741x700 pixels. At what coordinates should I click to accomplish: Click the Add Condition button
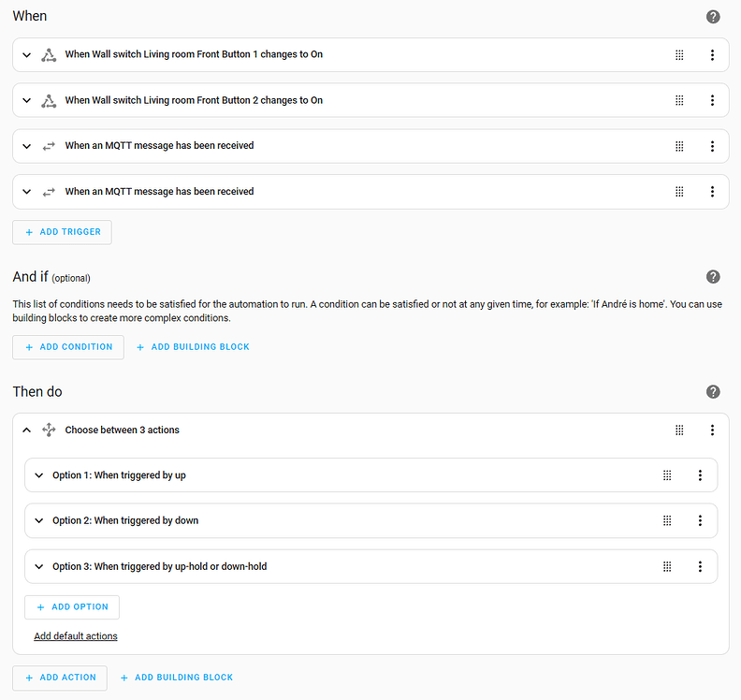tap(68, 347)
